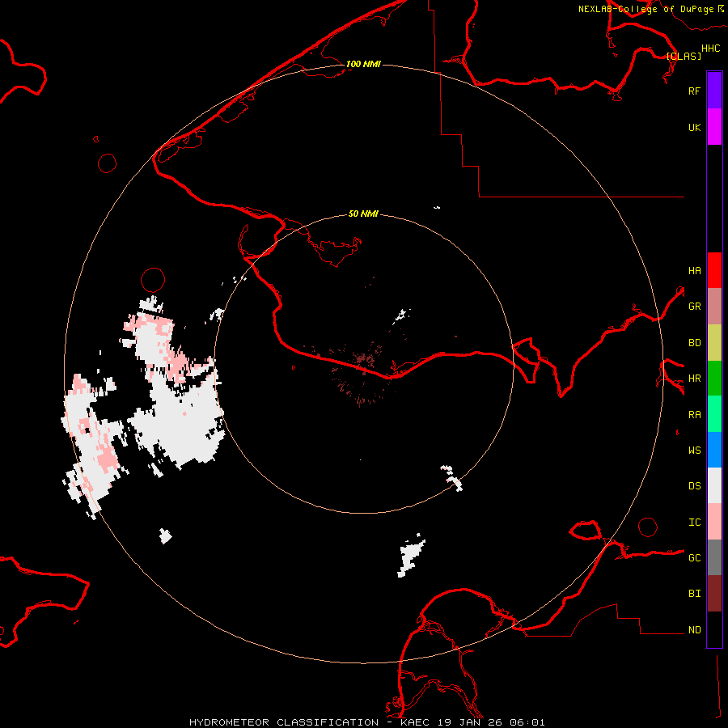Select the dusty pink GR legend swatch
This screenshot has height=728, width=728.
pos(714,307)
